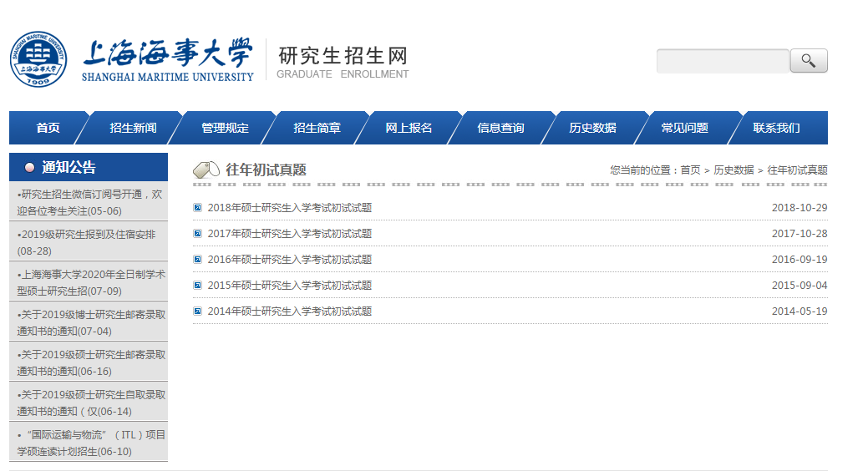Select 招生简章 from the navigation bar

(317, 128)
